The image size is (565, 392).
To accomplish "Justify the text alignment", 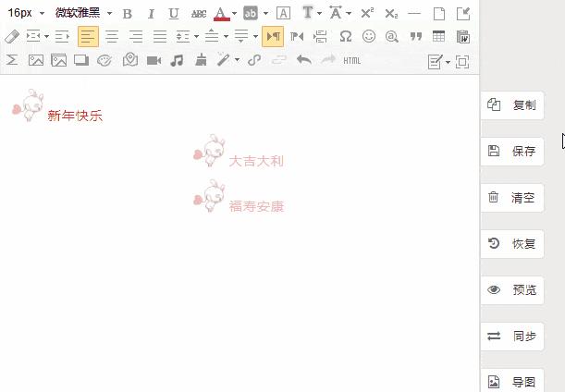I will coord(160,36).
